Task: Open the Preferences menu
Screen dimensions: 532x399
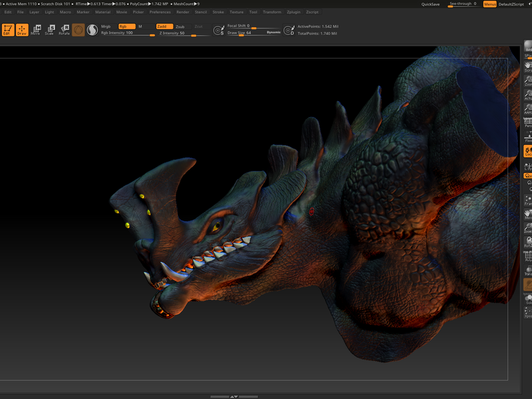Action: coord(160,12)
